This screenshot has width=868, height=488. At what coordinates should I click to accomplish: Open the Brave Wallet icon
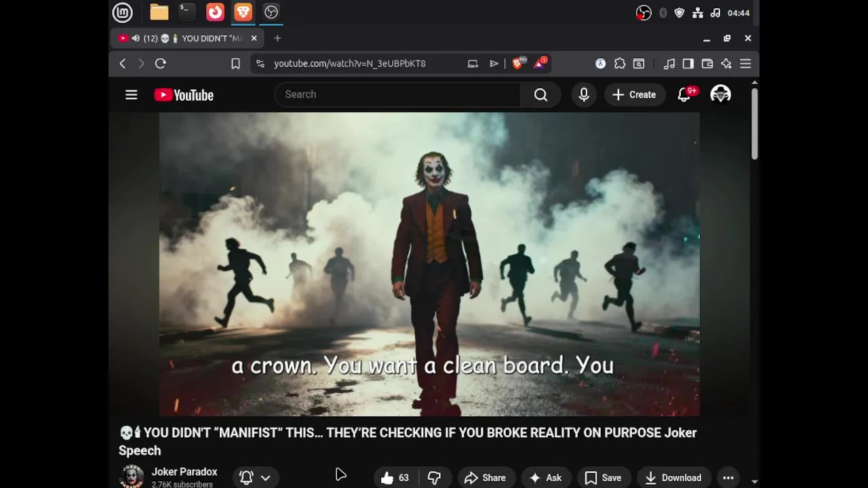707,64
